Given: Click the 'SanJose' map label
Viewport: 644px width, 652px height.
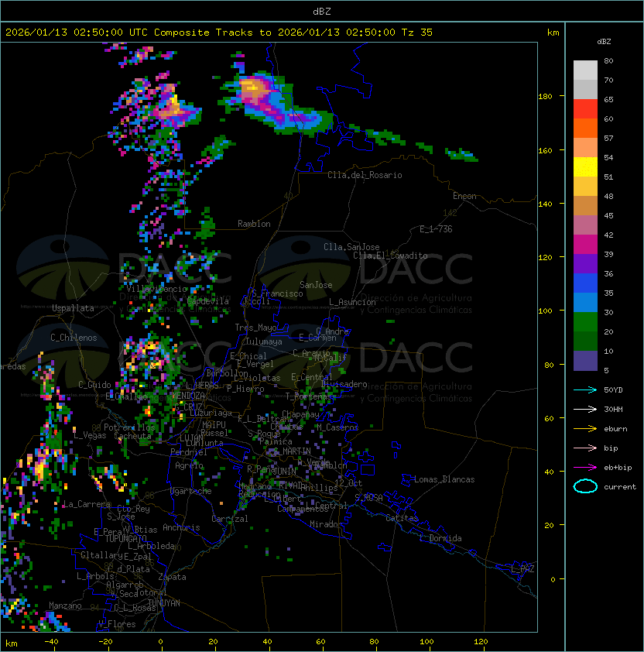Looking at the screenshot, I should coord(316,285).
